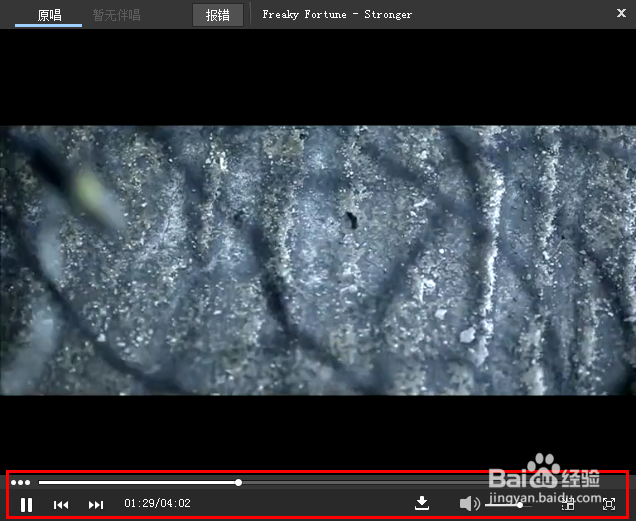The height and width of the screenshot is (521, 636).
Task: Select the 暂无伴唱 tab
Action: tap(116, 15)
